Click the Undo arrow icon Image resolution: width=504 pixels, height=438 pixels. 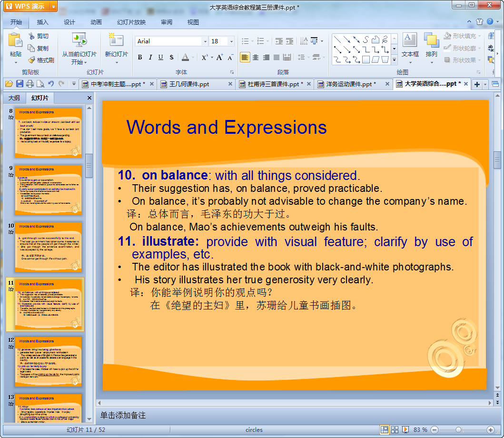point(51,84)
